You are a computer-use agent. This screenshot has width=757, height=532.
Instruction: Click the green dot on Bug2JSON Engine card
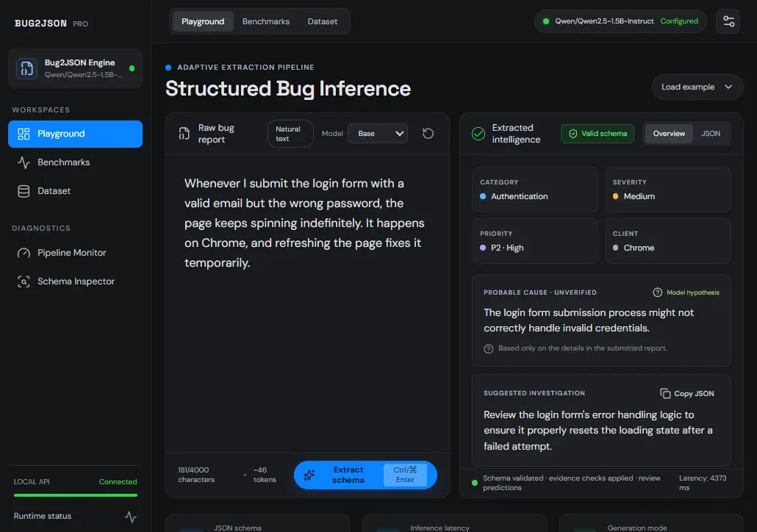pos(132,68)
